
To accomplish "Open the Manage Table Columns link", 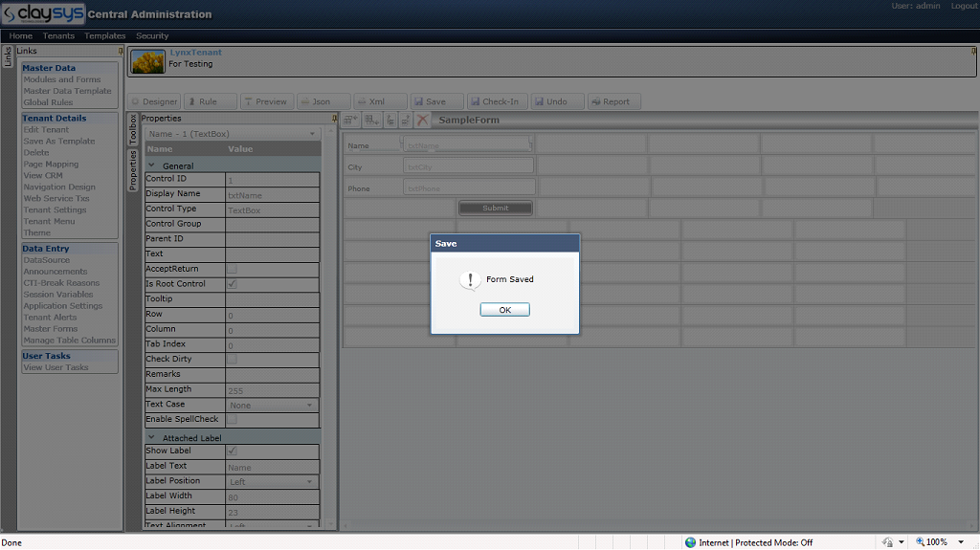I will click(x=69, y=340).
